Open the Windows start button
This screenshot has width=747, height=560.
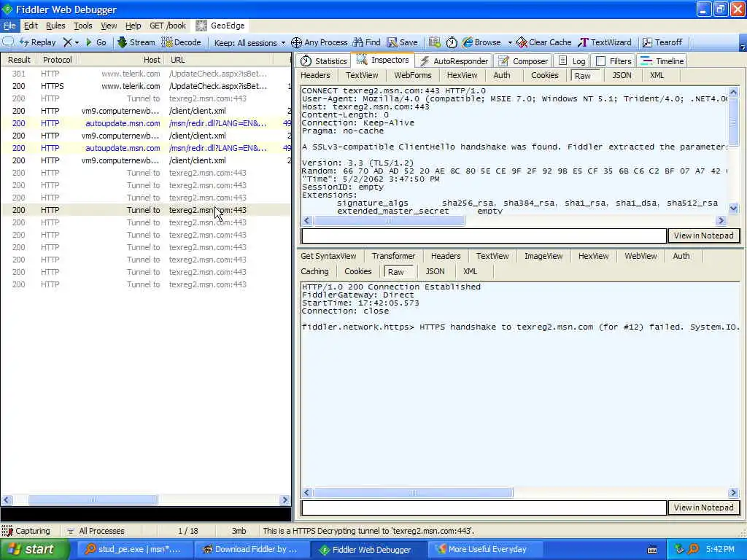tap(35, 549)
